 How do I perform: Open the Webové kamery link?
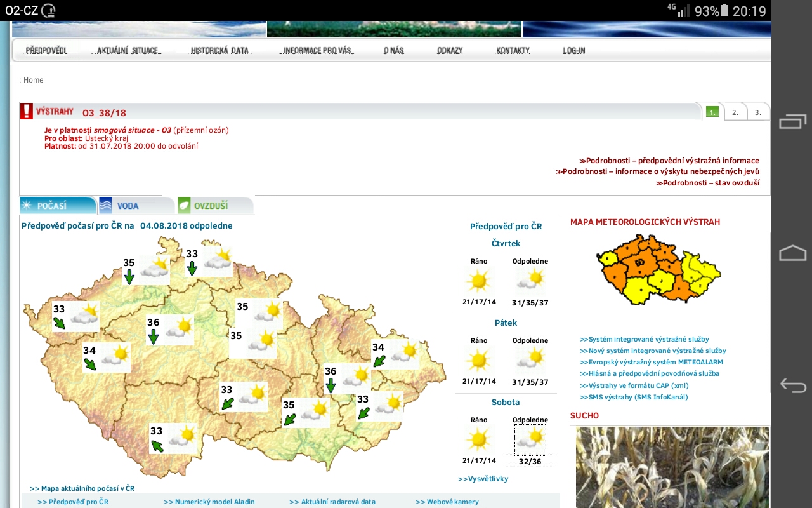pos(447,502)
